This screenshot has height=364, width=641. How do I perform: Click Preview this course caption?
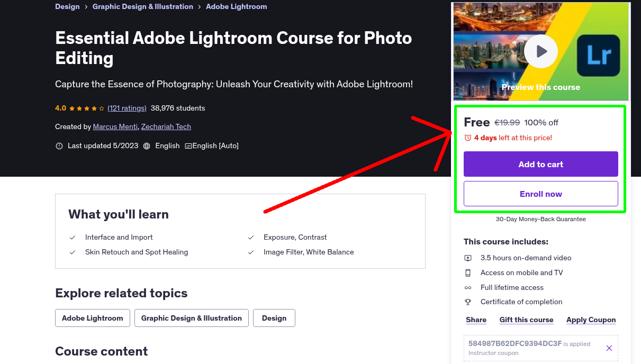[x=541, y=87]
